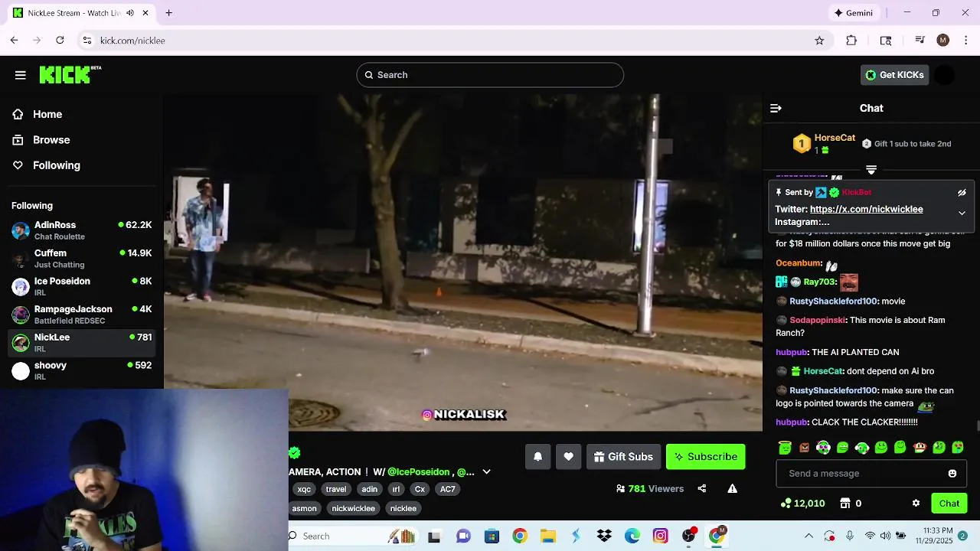Click the @IcePoseidon mention link
This screenshot has height=551, width=980.
420,472
